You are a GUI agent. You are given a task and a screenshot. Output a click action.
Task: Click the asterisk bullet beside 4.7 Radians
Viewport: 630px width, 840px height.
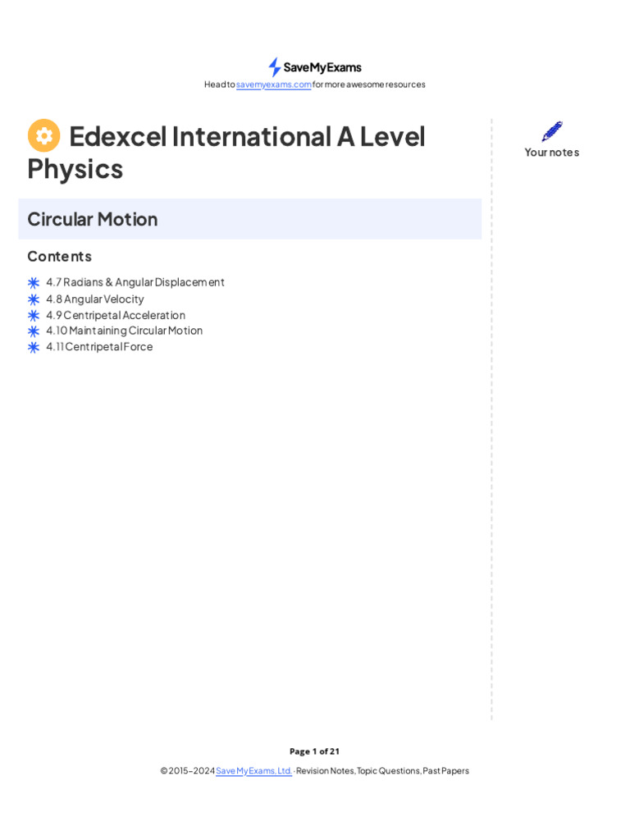[x=34, y=282]
